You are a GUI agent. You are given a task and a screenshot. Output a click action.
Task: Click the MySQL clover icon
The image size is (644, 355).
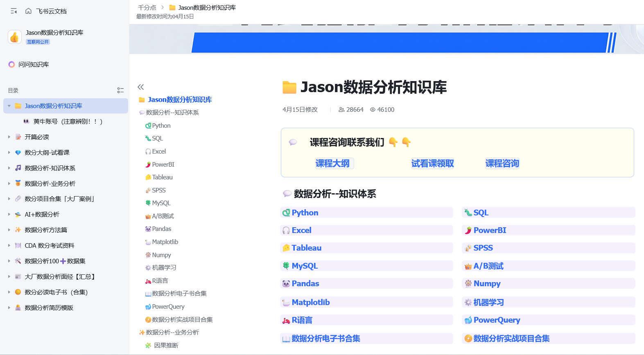pyautogui.click(x=286, y=266)
